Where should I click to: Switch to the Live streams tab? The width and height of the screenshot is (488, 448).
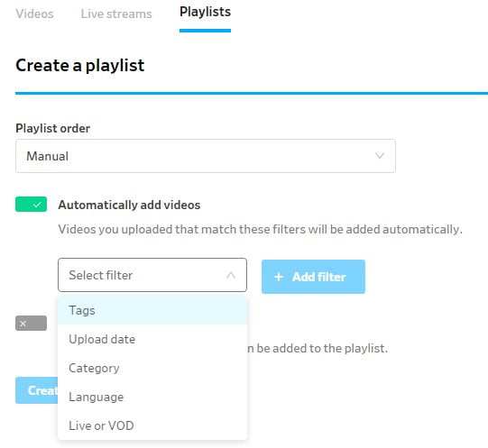tap(116, 14)
